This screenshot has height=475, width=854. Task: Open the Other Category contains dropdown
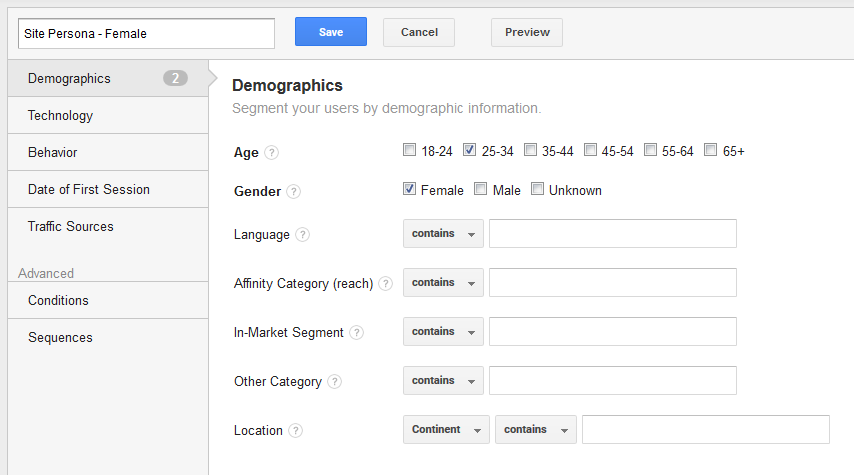pos(443,381)
